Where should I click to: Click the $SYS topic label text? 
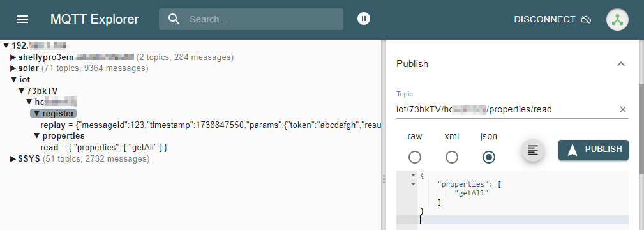(29, 159)
